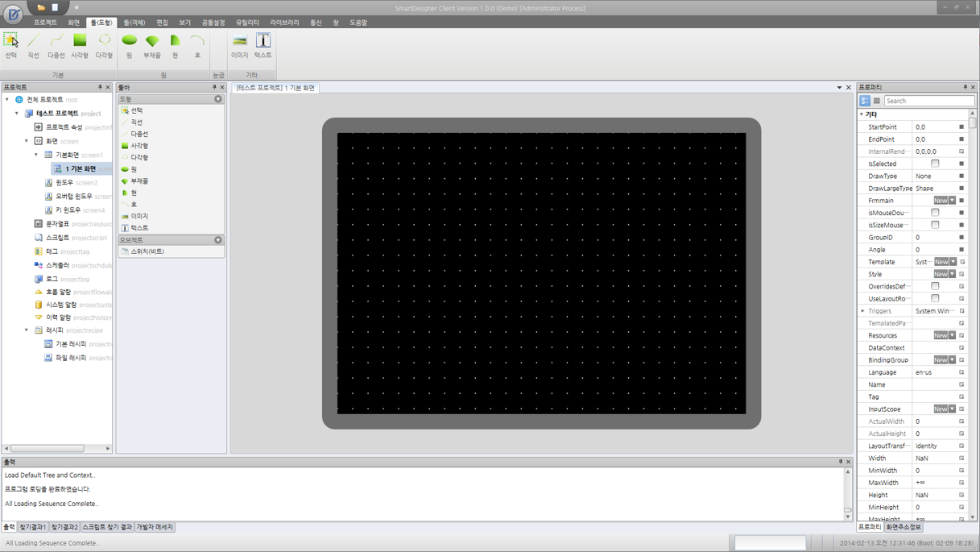Switch to 화면주소정보 tab at bottom right
The width and height of the screenshot is (980, 552).
point(904,527)
